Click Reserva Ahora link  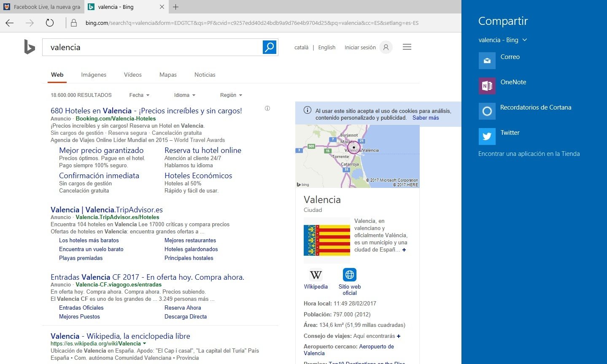(x=183, y=308)
